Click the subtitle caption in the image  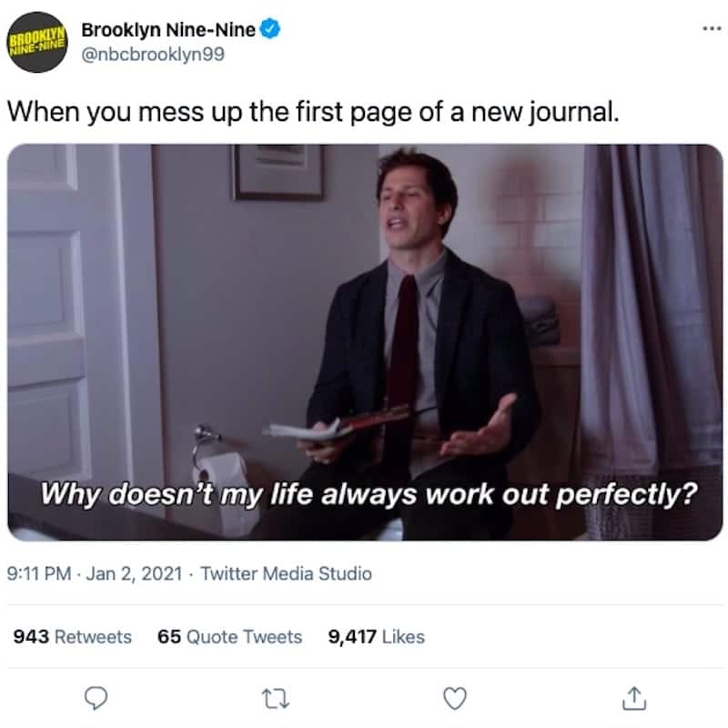pyautogui.click(x=369, y=493)
